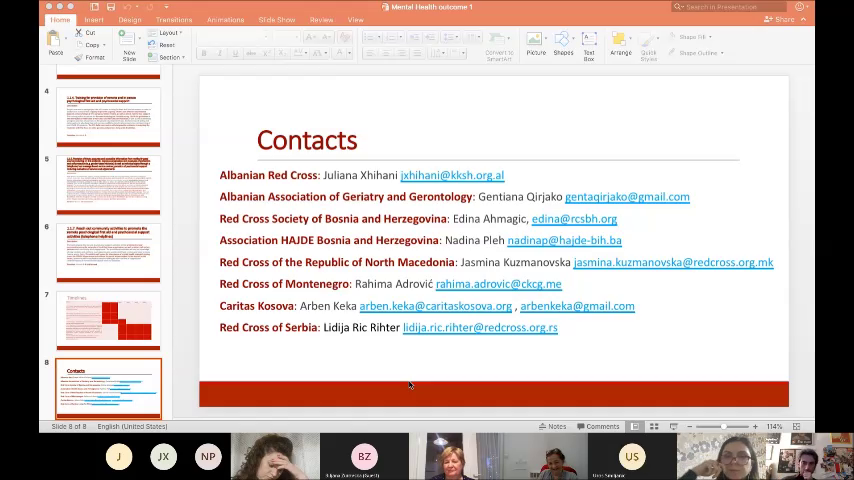The height and width of the screenshot is (480, 854).
Task: Click the Underline formatting button
Action: tap(235, 53)
